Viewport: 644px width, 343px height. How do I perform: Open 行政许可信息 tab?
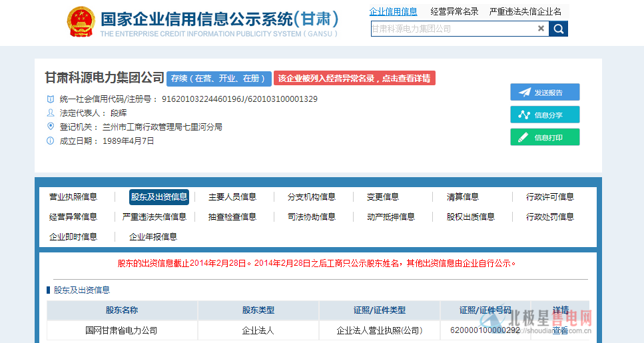pyautogui.click(x=549, y=197)
